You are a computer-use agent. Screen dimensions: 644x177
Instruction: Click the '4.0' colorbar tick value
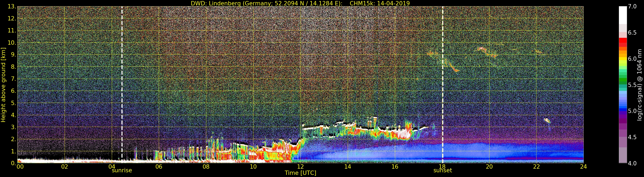pos(632,163)
